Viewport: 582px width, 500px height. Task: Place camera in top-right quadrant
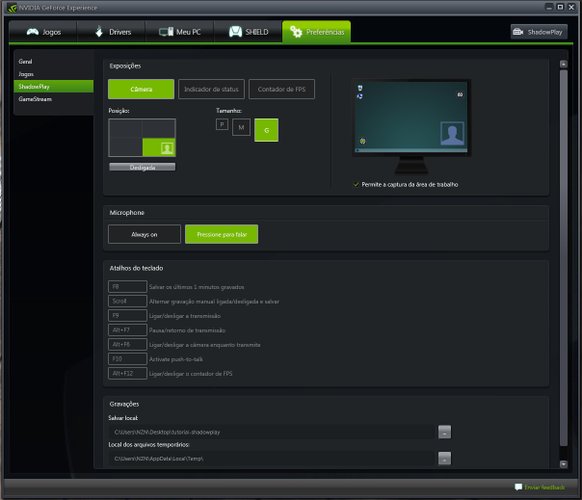click(x=159, y=128)
